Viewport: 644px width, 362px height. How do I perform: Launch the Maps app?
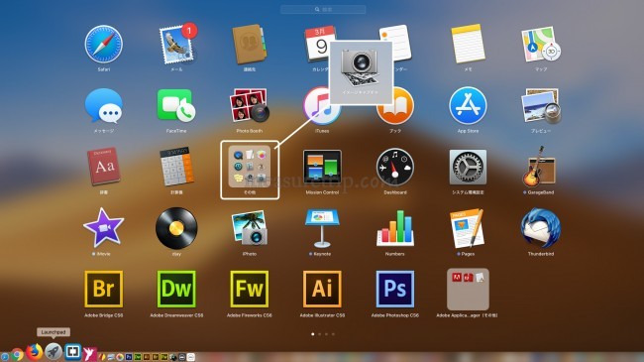tap(541, 44)
